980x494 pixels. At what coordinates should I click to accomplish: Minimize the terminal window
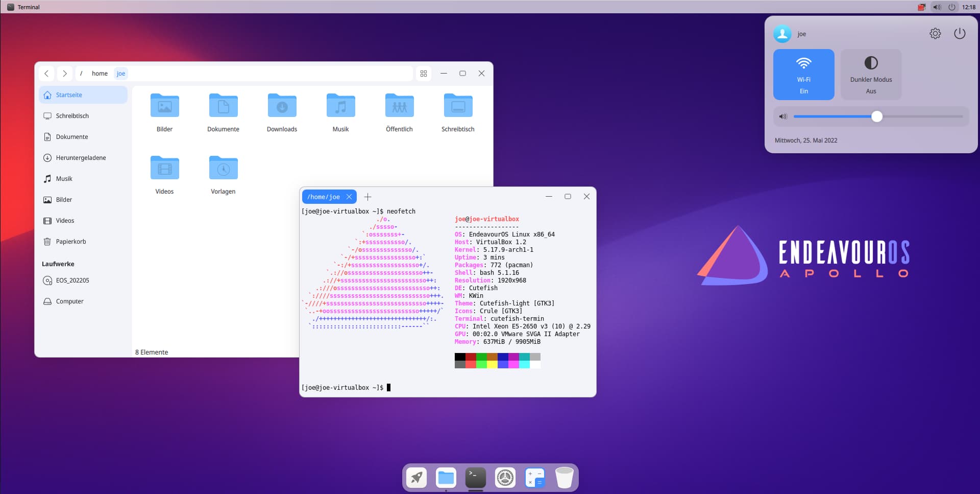[549, 197]
